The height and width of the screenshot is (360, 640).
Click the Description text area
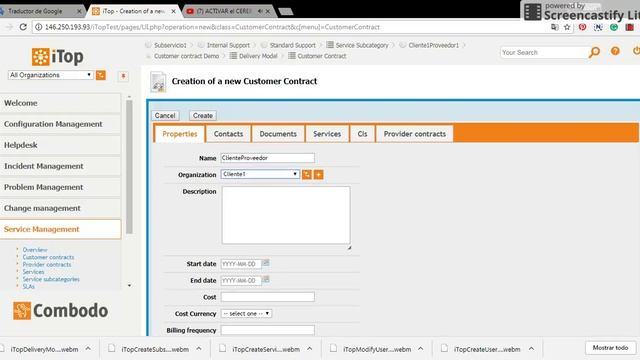(286, 215)
